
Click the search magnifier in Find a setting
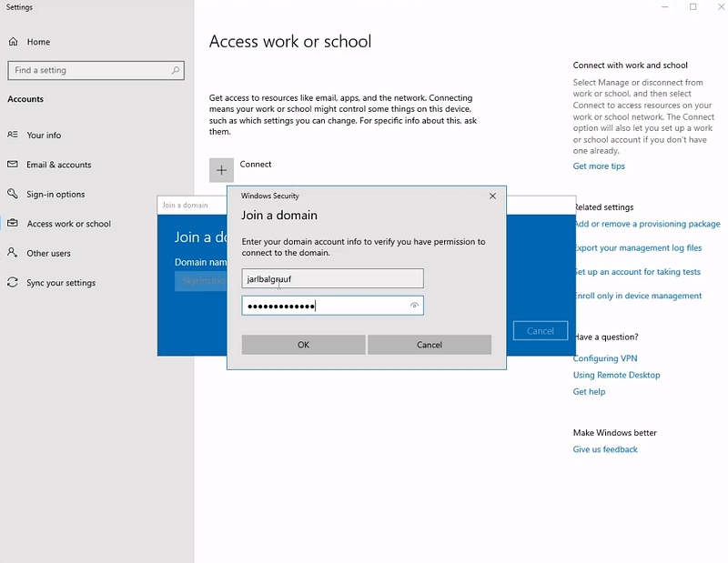(x=177, y=70)
